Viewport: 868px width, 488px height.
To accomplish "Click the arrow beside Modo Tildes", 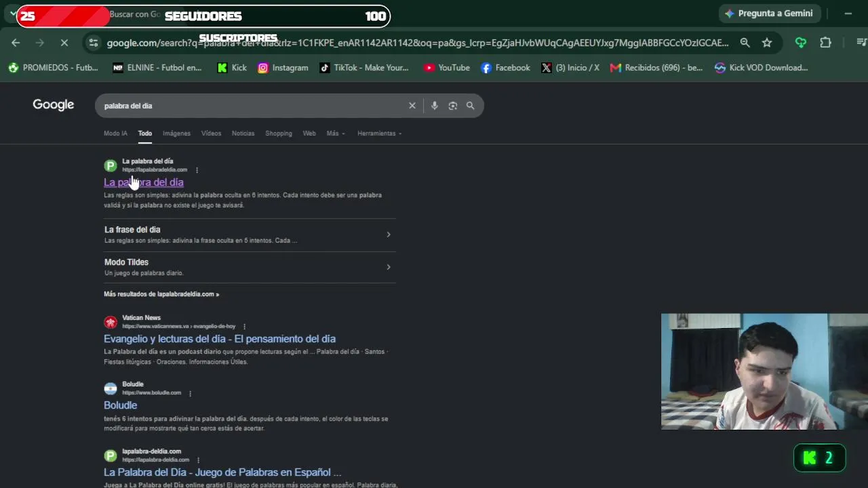I will pos(389,267).
